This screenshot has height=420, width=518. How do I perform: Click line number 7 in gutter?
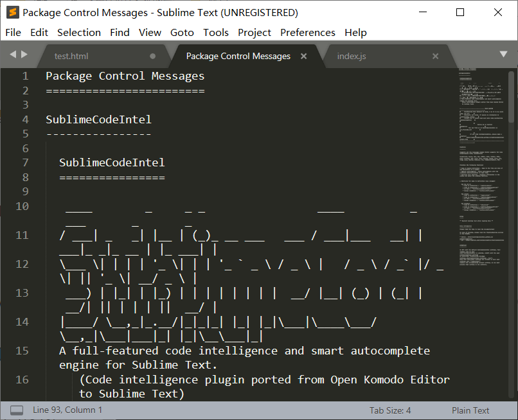pos(26,162)
